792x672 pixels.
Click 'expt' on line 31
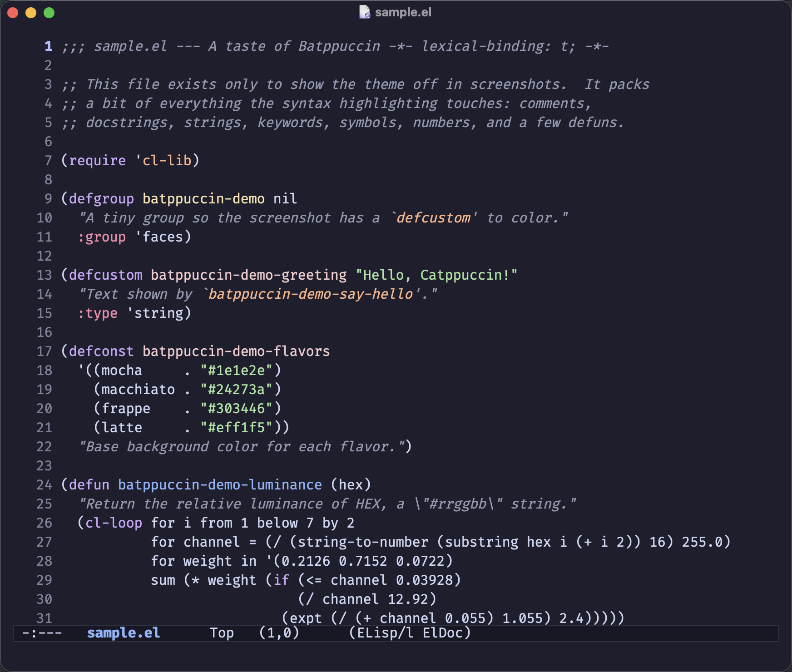[x=306, y=618]
